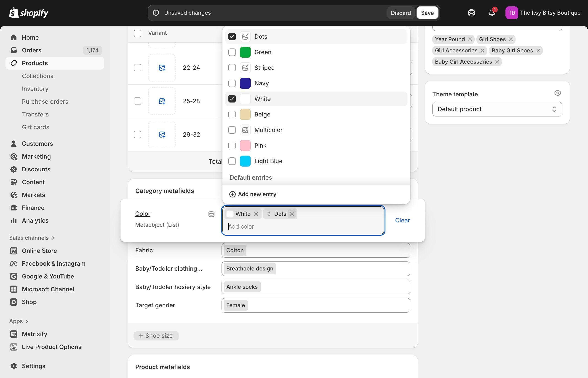Uncheck the White color entry
Viewport: 588px width, 378px height.
[x=232, y=99]
